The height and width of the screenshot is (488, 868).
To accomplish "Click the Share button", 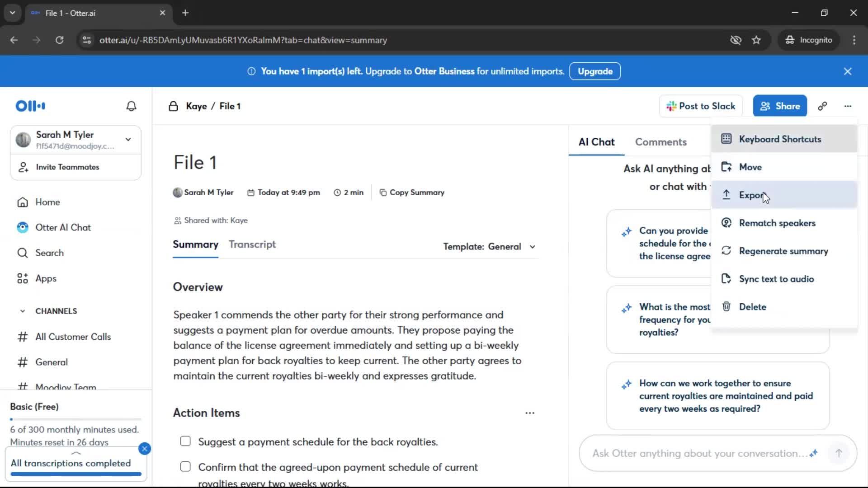I will (x=780, y=106).
